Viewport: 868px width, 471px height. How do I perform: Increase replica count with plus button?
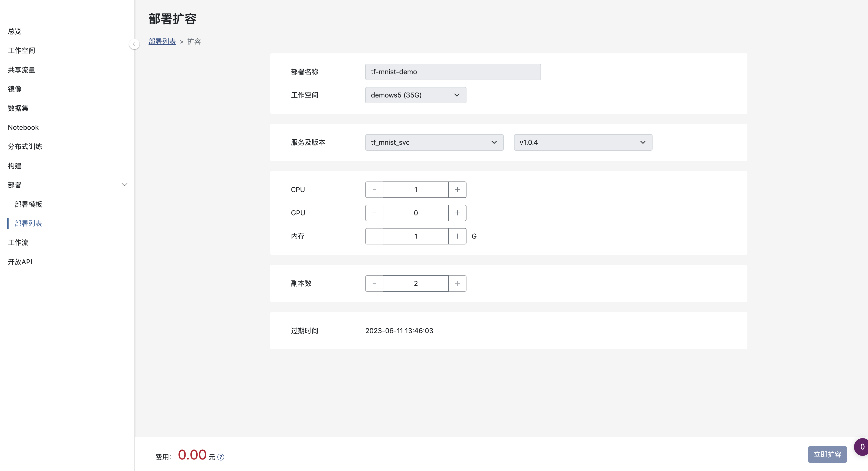[x=457, y=283]
